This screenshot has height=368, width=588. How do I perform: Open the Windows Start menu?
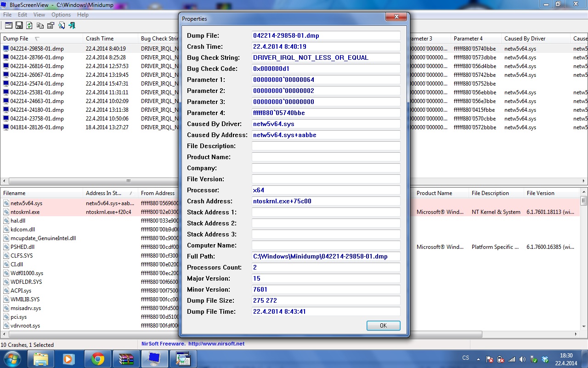(12, 358)
